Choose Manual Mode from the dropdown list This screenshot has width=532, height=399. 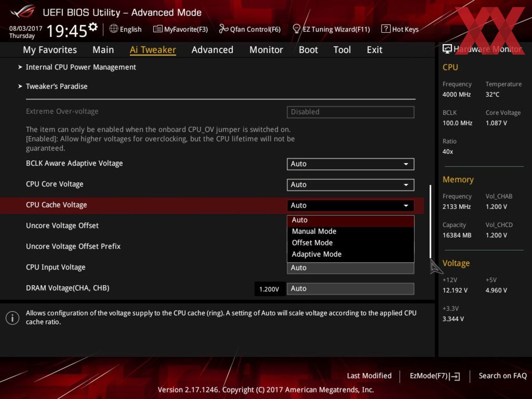350,231
